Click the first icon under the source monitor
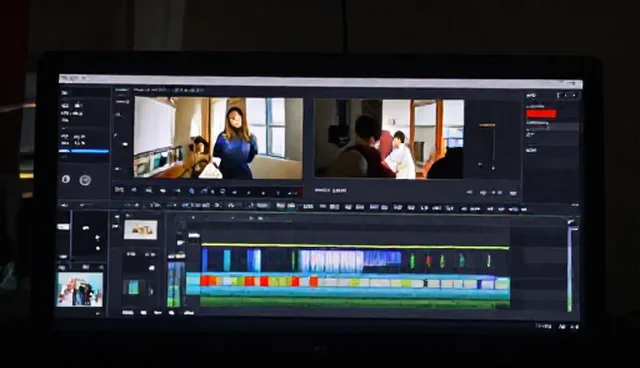The height and width of the screenshot is (368, 640). point(119,190)
